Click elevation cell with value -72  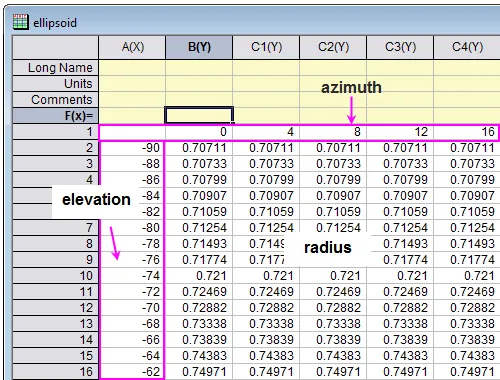tap(132, 292)
